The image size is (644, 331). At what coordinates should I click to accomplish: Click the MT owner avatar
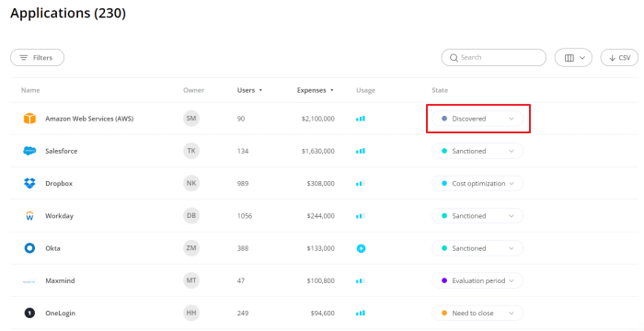(x=191, y=280)
